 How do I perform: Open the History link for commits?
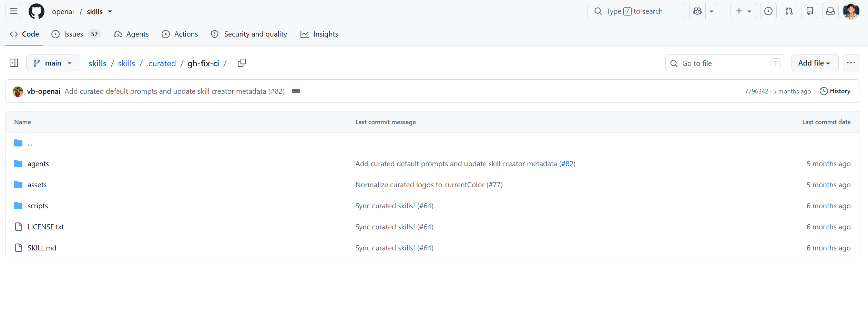tap(835, 91)
